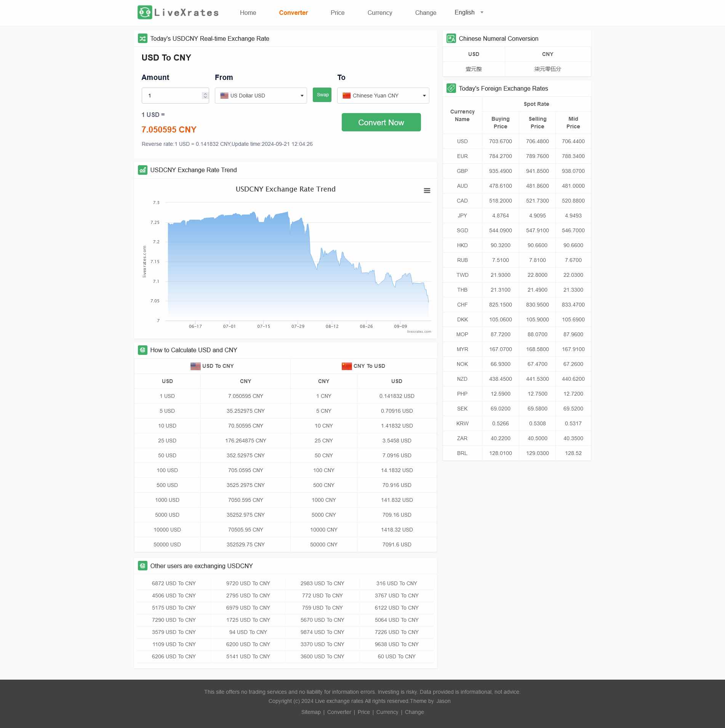Viewport: 725px width, 728px height.
Task: Click the tag icon beside Today's Foreign Exchange Rates
Action: click(451, 88)
